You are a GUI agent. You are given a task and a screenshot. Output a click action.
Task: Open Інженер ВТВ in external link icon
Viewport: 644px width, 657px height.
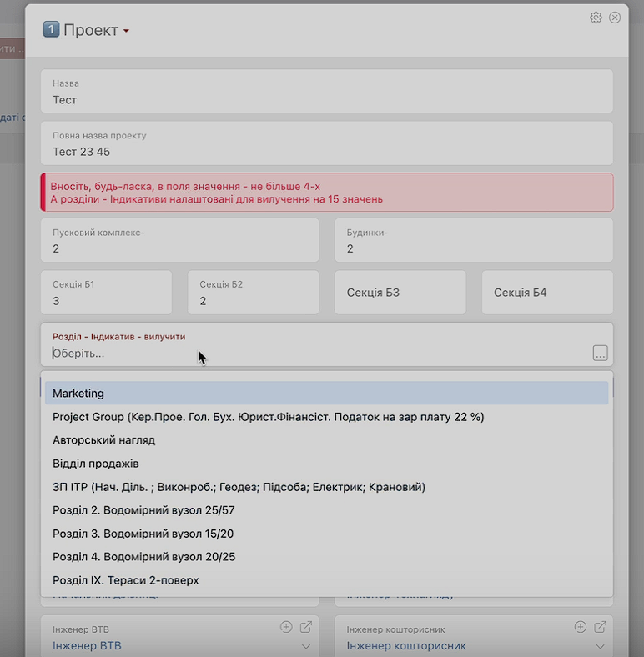pyautogui.click(x=306, y=627)
